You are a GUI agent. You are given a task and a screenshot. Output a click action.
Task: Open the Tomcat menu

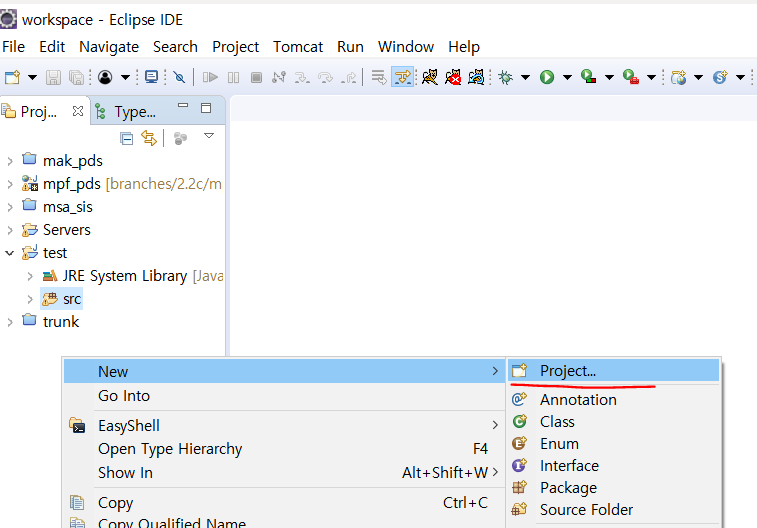(x=298, y=47)
